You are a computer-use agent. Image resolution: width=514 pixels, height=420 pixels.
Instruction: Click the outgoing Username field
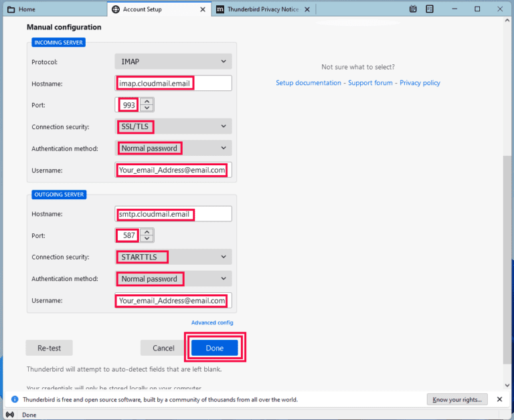click(173, 300)
